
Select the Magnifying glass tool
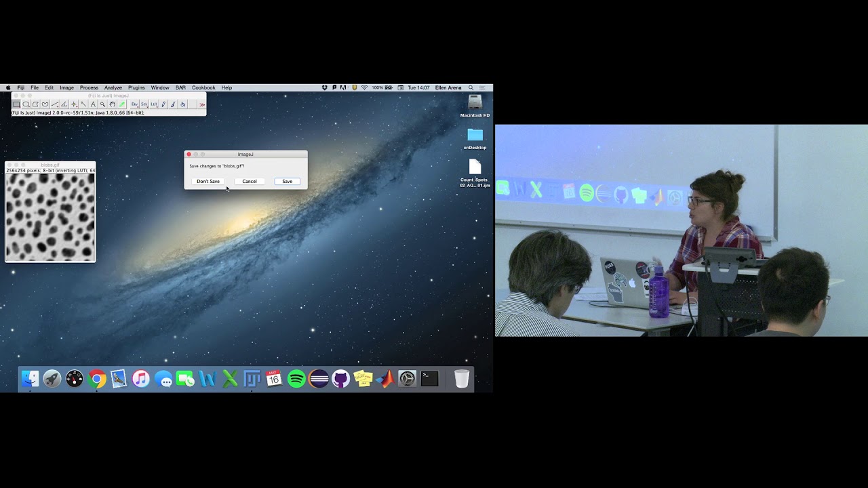[x=102, y=104]
